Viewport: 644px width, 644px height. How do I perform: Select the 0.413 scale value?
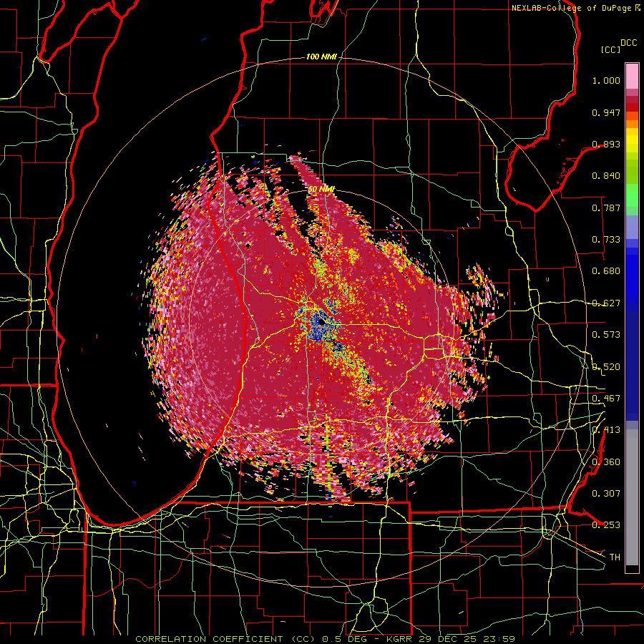click(606, 430)
